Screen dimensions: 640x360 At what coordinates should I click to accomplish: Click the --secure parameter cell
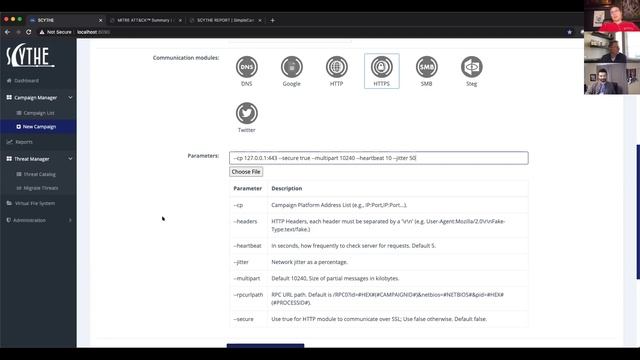[x=248, y=319]
